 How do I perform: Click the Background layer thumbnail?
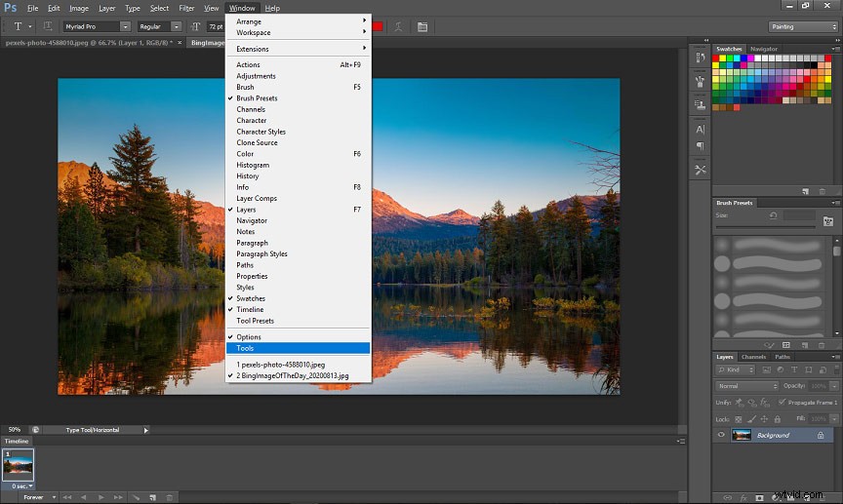click(742, 435)
